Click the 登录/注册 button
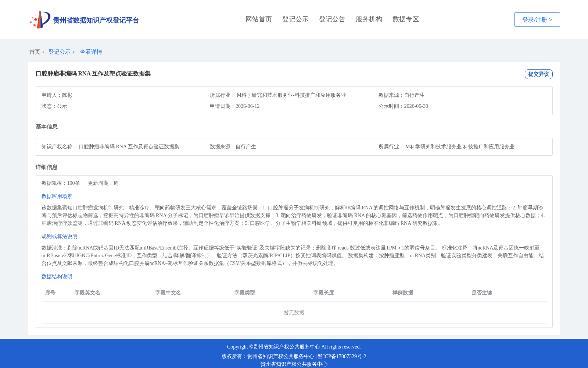This screenshot has height=368, width=588. pyautogui.click(x=537, y=20)
